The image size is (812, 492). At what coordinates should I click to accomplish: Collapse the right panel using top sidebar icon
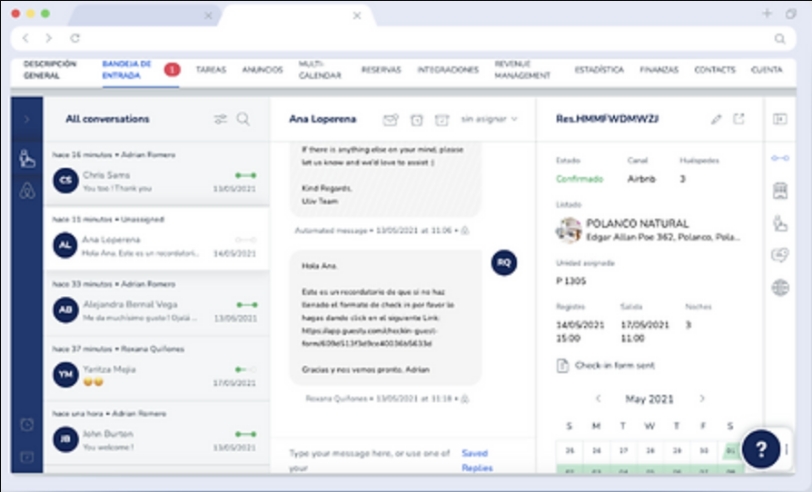click(780, 119)
